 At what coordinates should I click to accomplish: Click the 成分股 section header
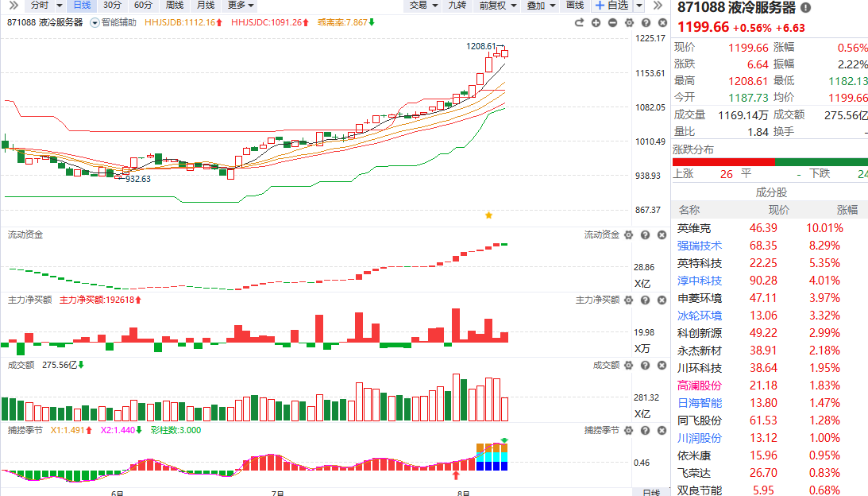click(x=771, y=192)
